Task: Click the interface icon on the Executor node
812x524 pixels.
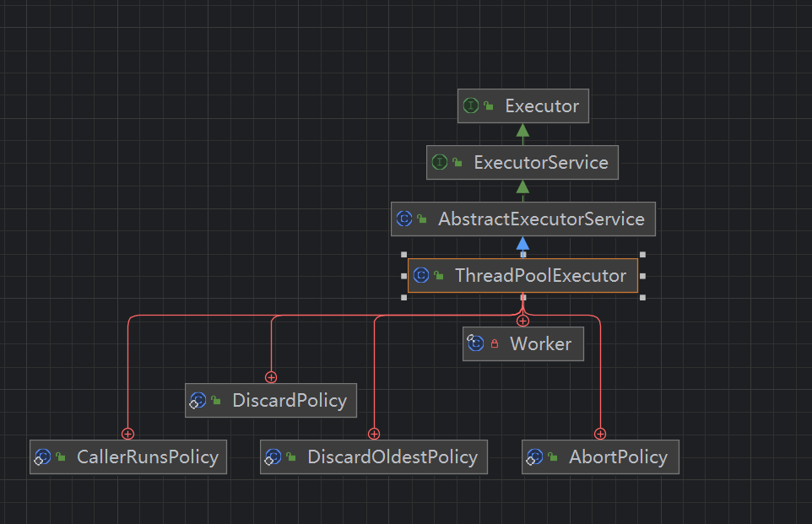Action: click(471, 105)
